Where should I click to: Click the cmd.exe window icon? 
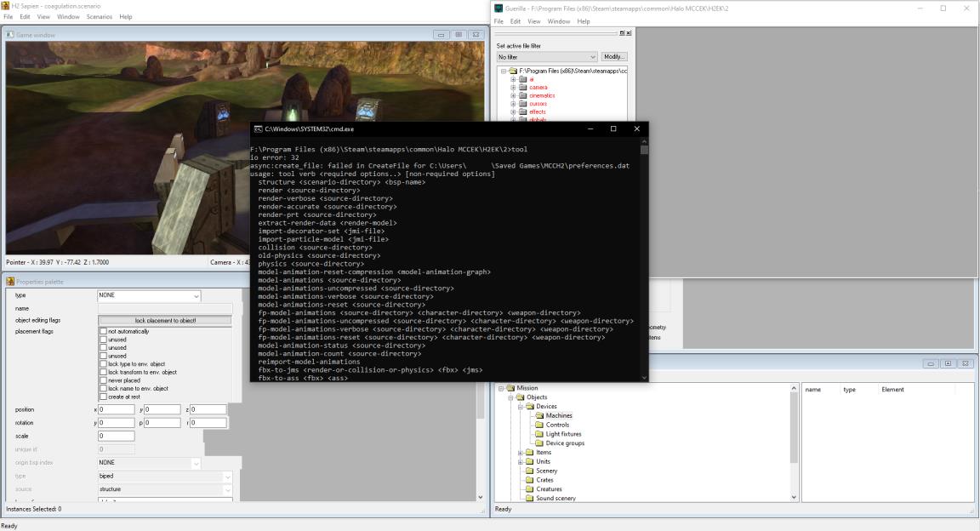[258, 128]
